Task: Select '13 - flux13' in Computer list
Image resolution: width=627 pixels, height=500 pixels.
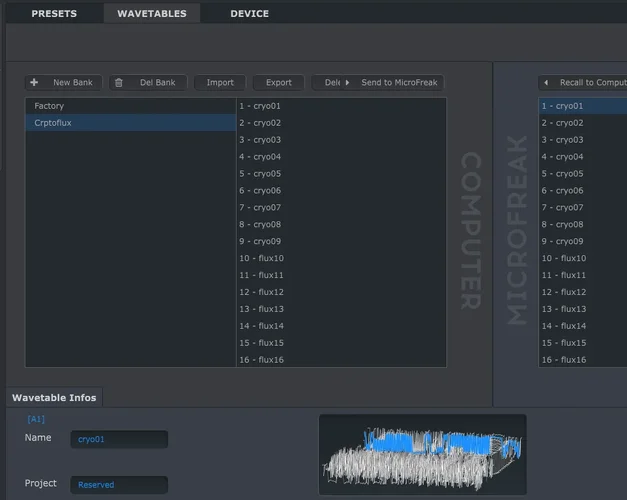Action: coord(341,309)
